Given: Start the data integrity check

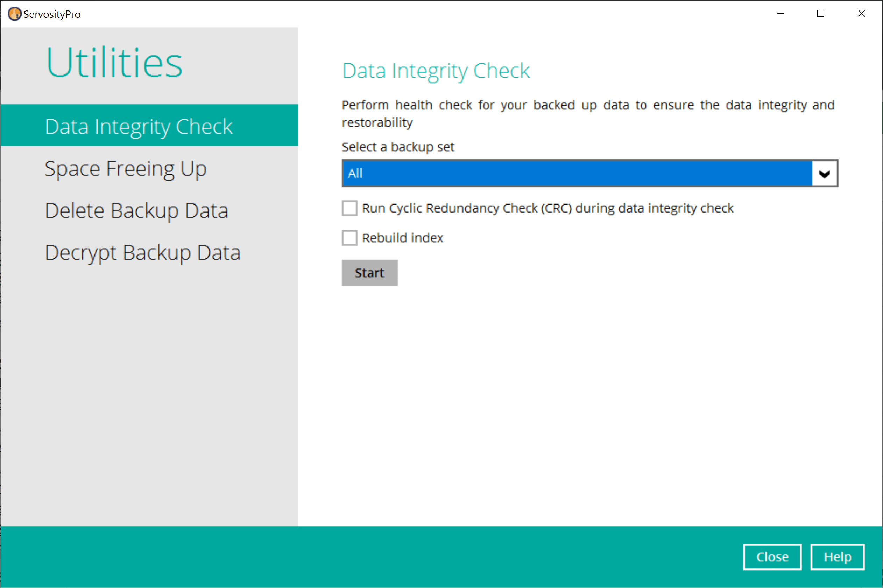Looking at the screenshot, I should (x=369, y=273).
